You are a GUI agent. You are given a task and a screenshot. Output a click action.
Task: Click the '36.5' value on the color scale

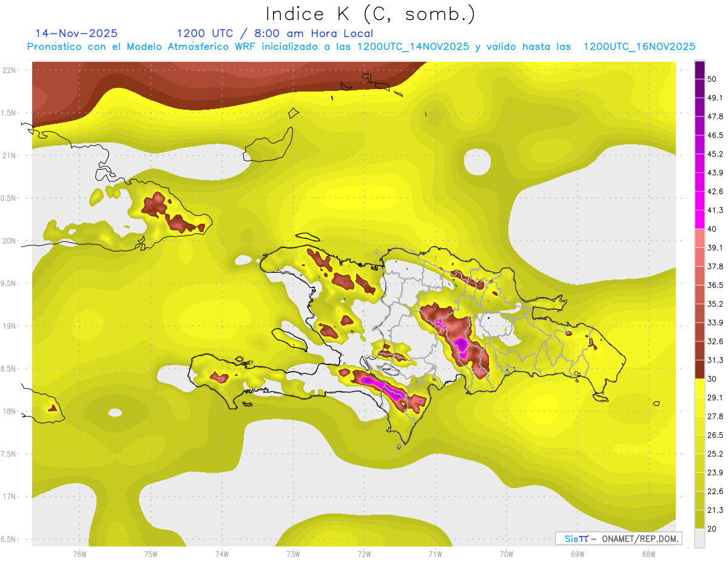(x=715, y=286)
